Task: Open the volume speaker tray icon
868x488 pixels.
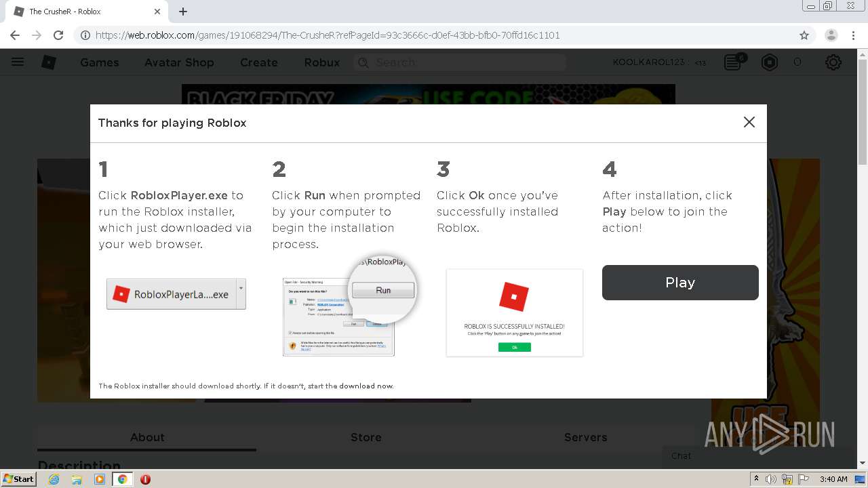Action: click(x=771, y=479)
